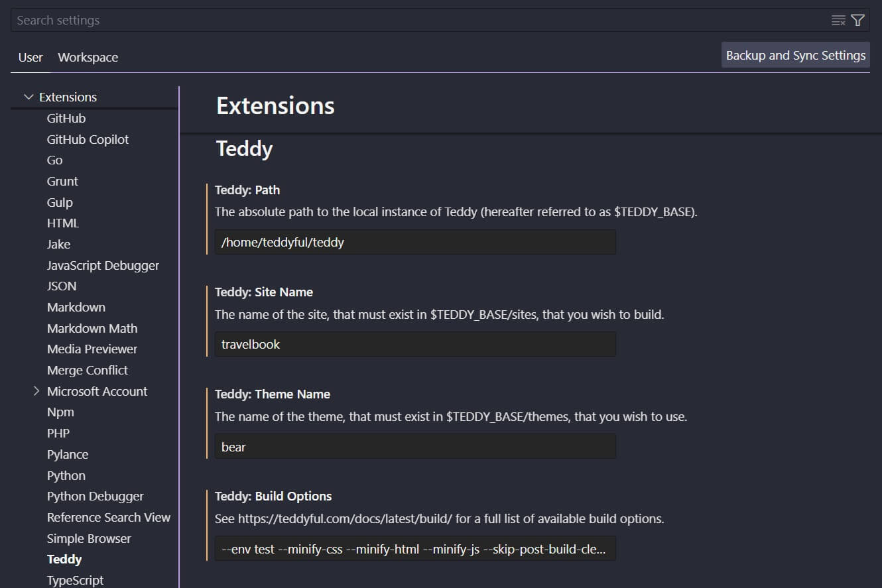Open Simple Browser settings
Viewport: 882px width, 588px height.
tap(89, 538)
